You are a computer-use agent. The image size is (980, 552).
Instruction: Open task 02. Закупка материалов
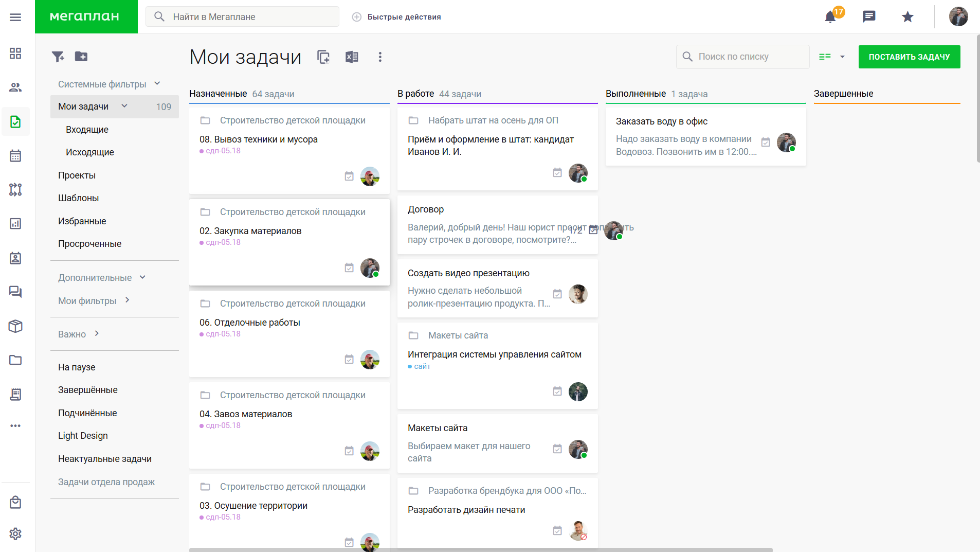click(x=250, y=231)
